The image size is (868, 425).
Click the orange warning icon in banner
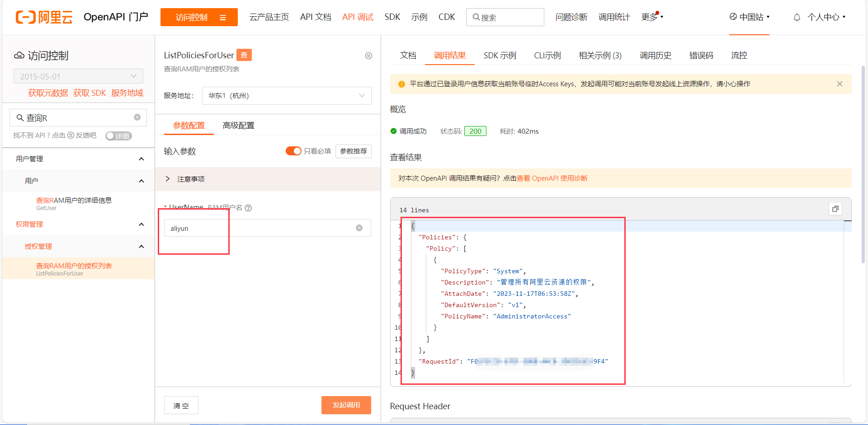pos(401,84)
